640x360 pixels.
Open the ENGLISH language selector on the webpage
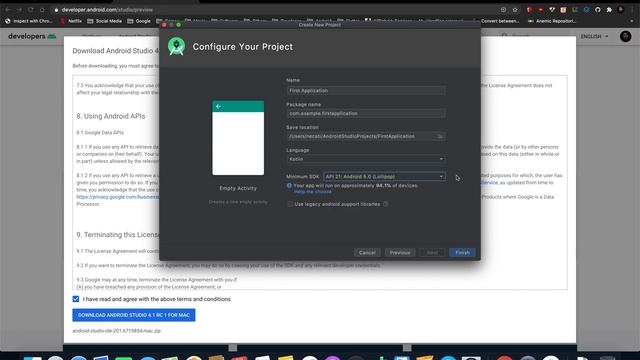pyautogui.click(x=594, y=36)
